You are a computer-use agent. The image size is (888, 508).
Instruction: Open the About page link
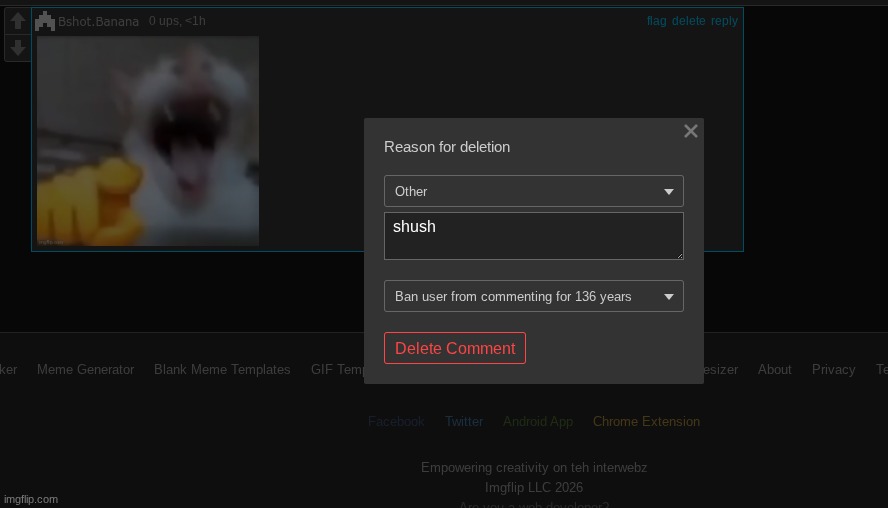(x=774, y=369)
